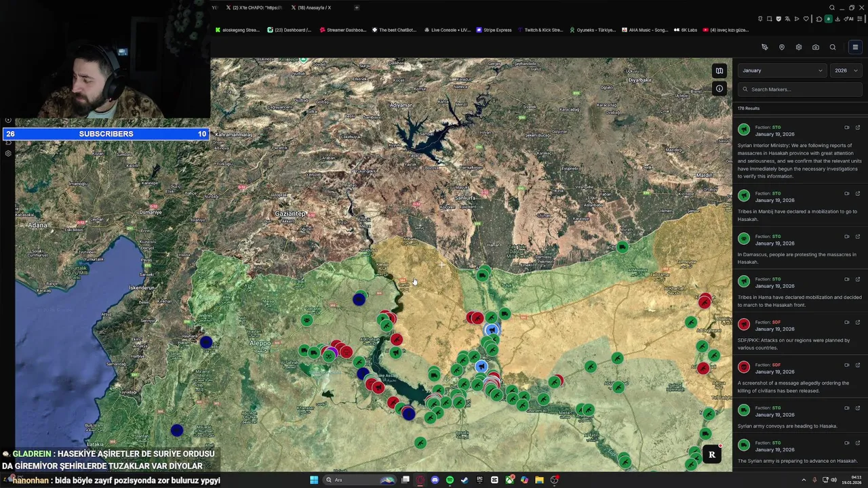Toggle the hamburger sidebar menu button
This screenshot has height=488, width=868.
point(855,47)
